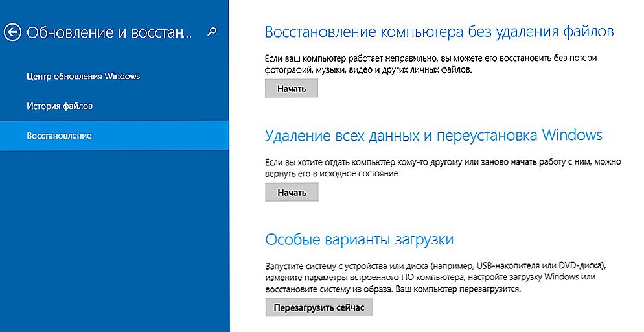This screenshot has height=332, width=644.
Task: Select the highlighted Восстановление sidebar item
Action: 59,136
